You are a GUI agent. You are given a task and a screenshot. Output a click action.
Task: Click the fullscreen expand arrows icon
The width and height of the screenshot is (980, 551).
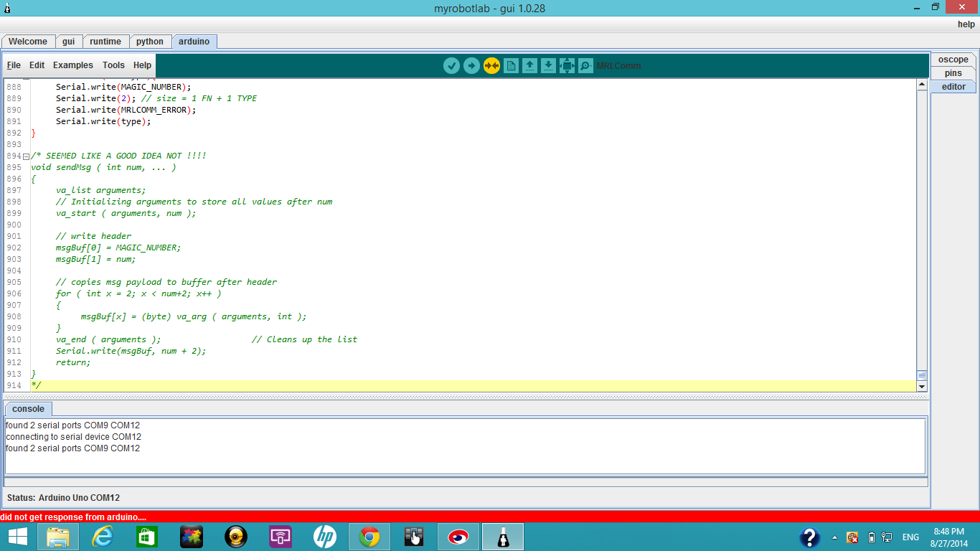click(x=567, y=66)
